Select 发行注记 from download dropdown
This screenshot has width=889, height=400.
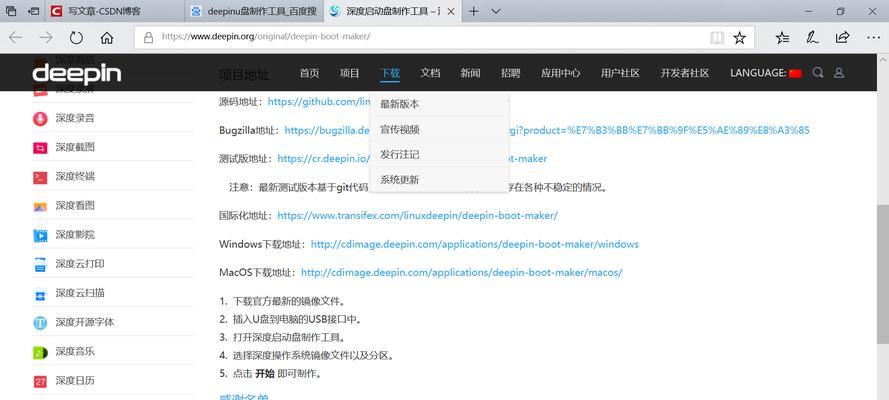click(x=439, y=155)
